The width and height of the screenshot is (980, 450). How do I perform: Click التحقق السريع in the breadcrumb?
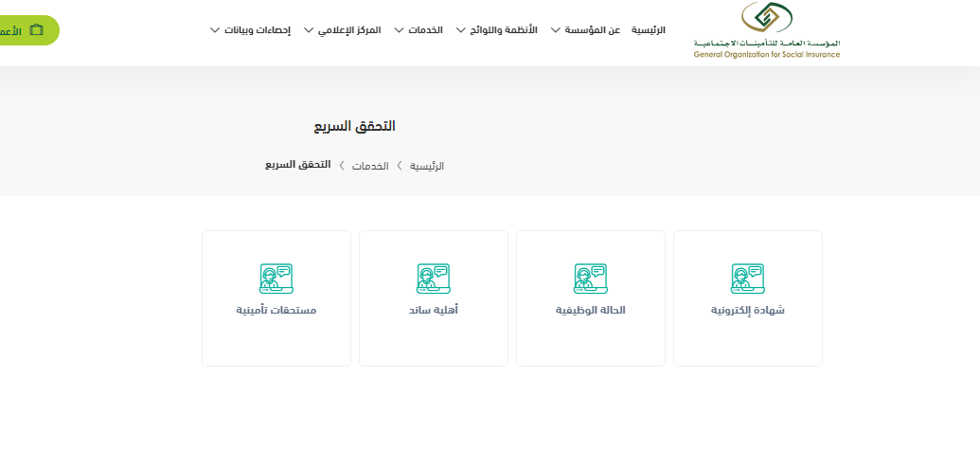click(298, 165)
